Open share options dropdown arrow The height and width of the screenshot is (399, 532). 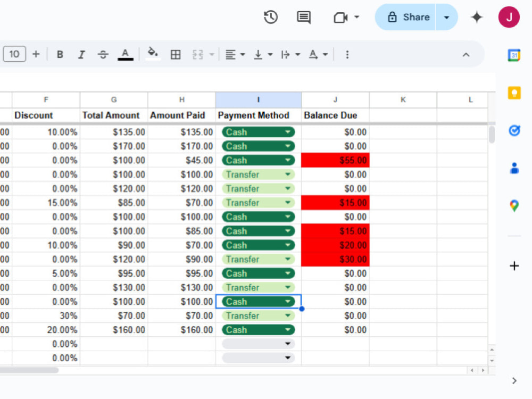(x=446, y=18)
